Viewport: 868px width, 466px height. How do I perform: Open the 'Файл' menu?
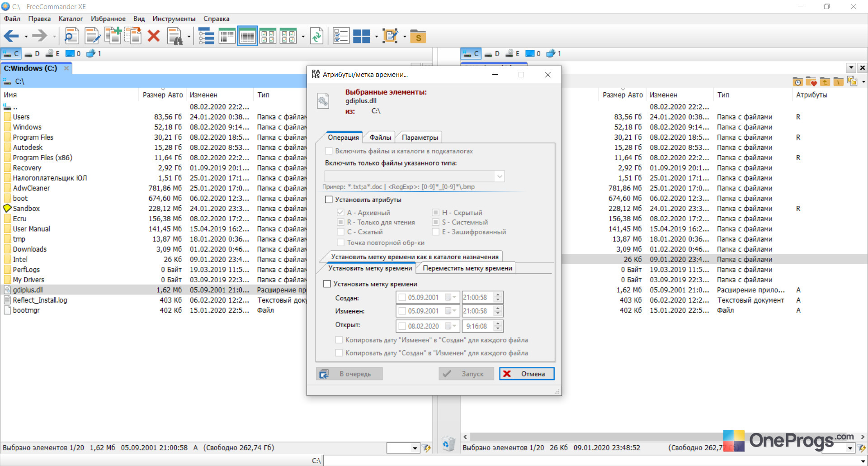(12, 19)
